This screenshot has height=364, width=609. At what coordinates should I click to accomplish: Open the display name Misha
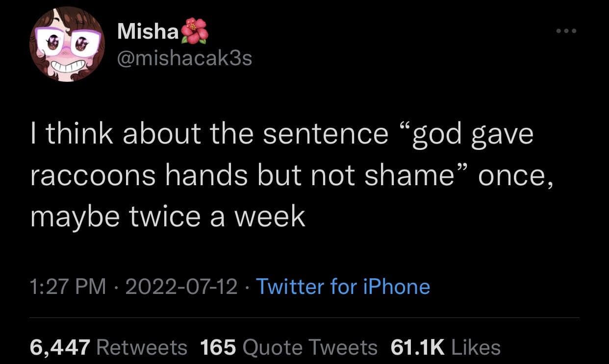pyautogui.click(x=148, y=32)
